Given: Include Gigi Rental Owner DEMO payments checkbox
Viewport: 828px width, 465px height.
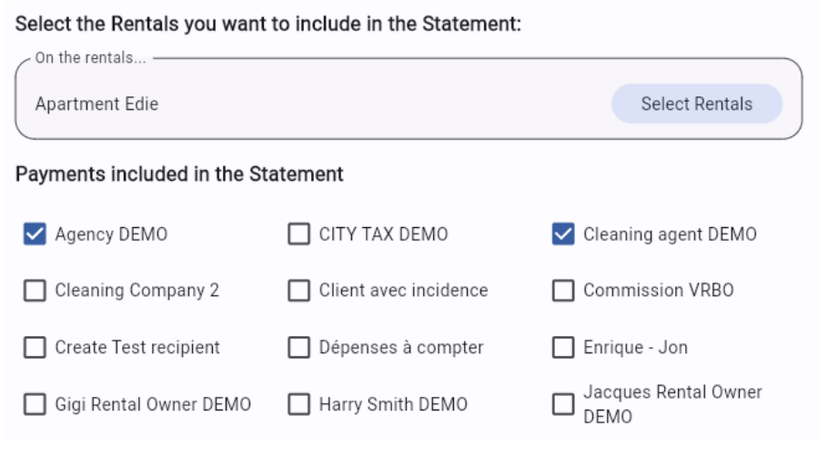Looking at the screenshot, I should 35,405.
